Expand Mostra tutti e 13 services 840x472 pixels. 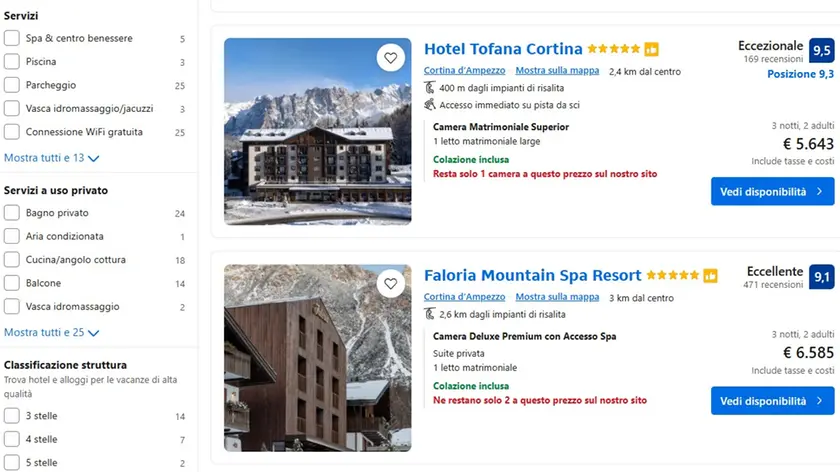point(51,158)
